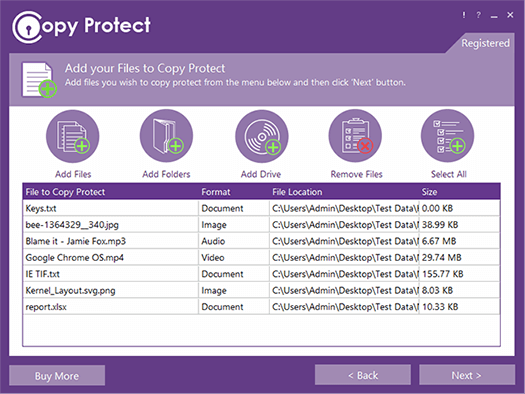Click the Copy Protect padlock logo
Screen dimensions: 525x394
coord(27,27)
